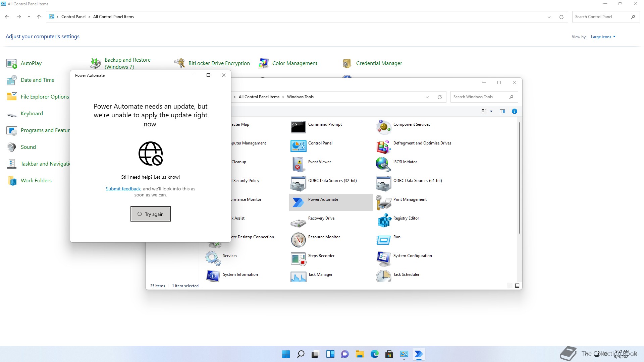Viewport: 644px width, 362px height.
Task: Open iSCSI Initiator icon
Action: (383, 165)
